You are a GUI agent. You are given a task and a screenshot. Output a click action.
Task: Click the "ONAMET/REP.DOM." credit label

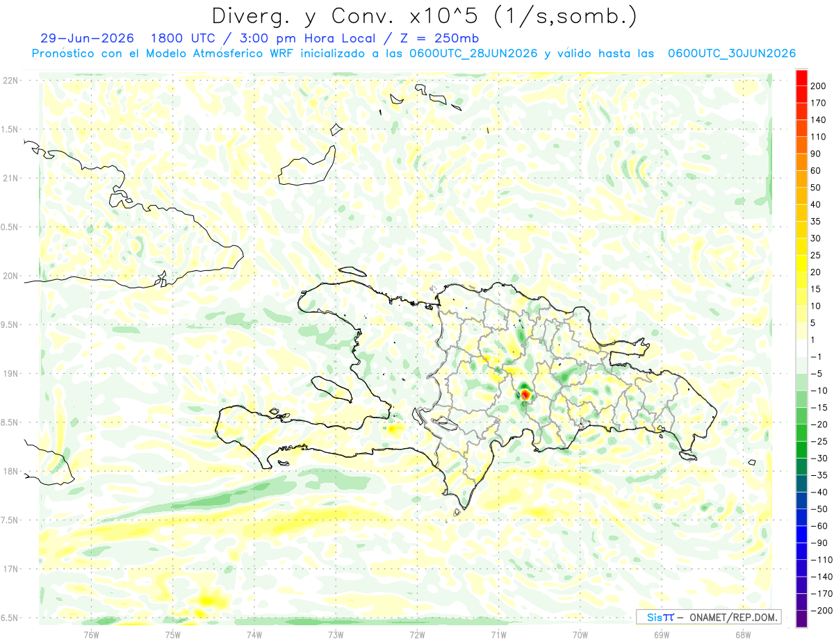735,618
